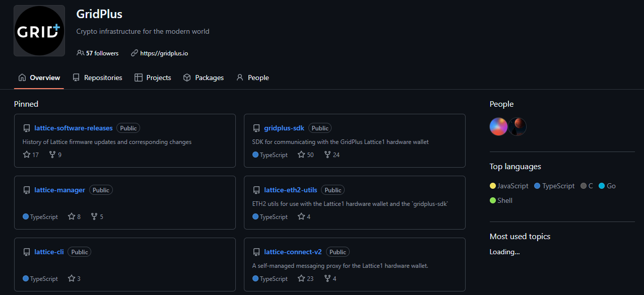View 9 forks of lattice-software-releases

click(x=55, y=155)
